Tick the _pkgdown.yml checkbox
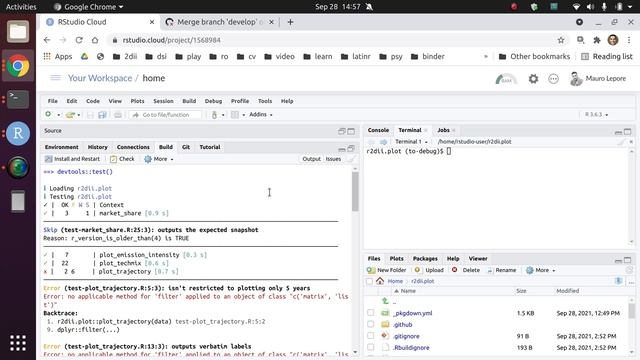Image resolution: width=640 pixels, height=360 pixels. coord(370,313)
